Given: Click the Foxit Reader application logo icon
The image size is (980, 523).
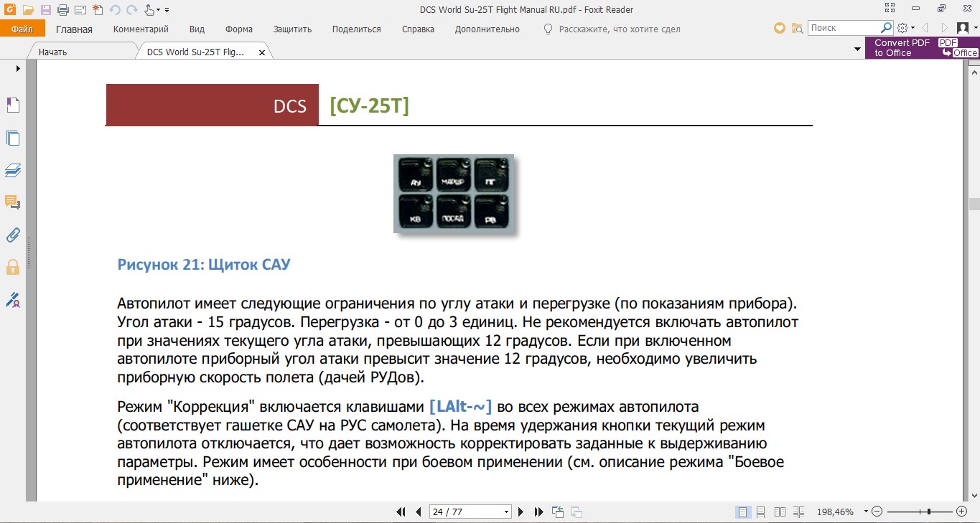Looking at the screenshot, I should [x=10, y=10].
